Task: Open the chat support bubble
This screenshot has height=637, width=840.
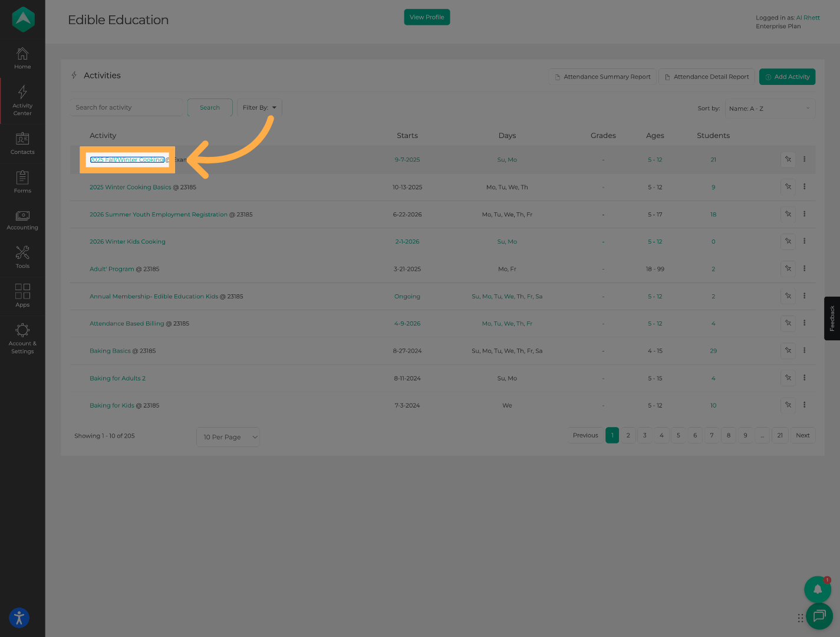Action: pos(819,616)
